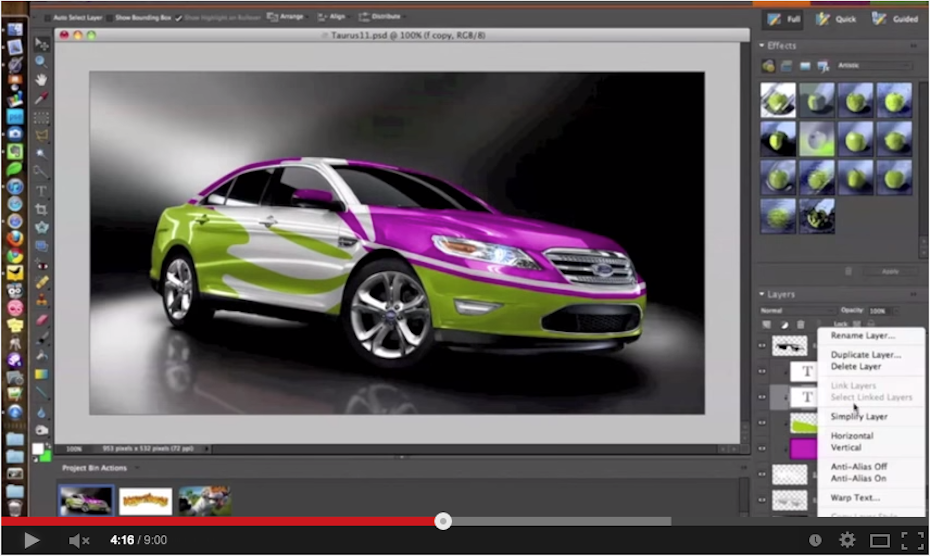Choose Simplify Layer from context menu

coord(859,416)
